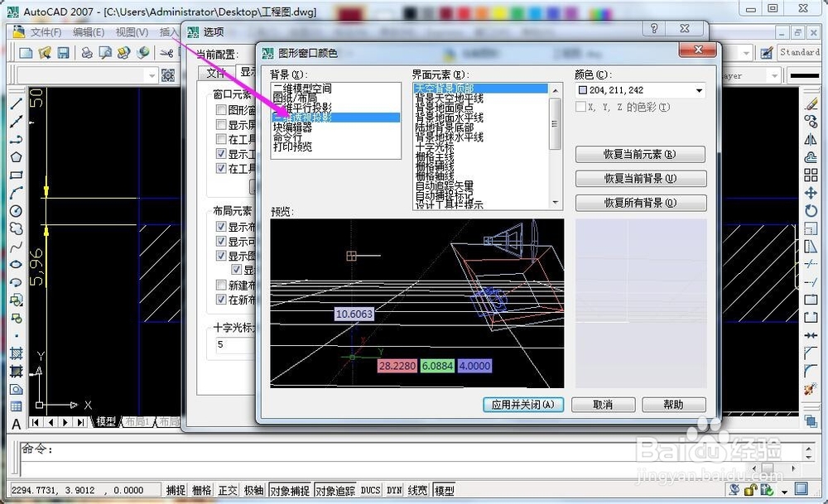This screenshot has height=504, width=828.
Task: Toggle the 新建布 layout element checkbox
Action: click(221, 285)
